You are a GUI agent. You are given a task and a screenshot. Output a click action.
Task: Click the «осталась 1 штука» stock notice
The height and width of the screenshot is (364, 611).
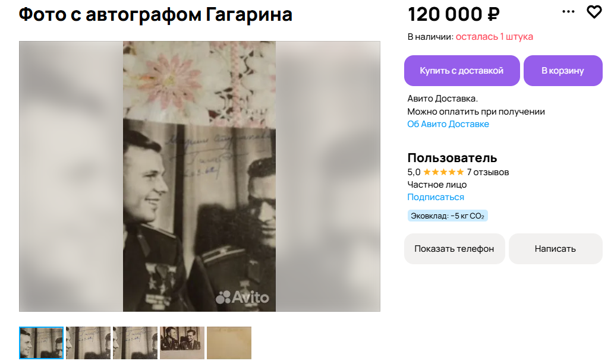point(494,37)
